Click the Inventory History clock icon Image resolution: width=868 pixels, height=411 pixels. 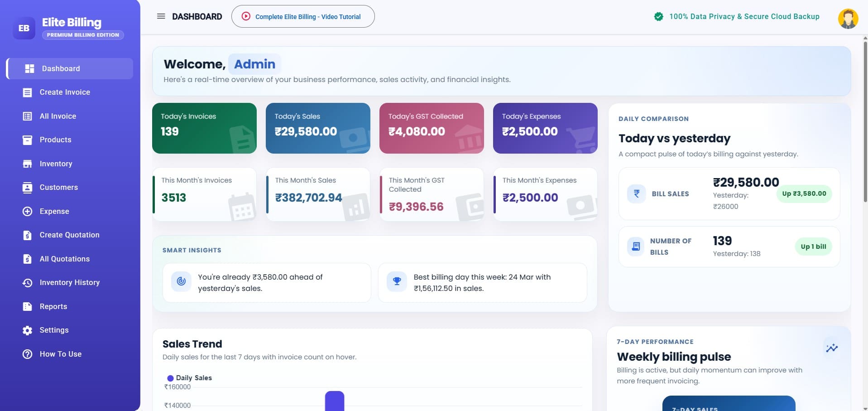[x=28, y=282]
